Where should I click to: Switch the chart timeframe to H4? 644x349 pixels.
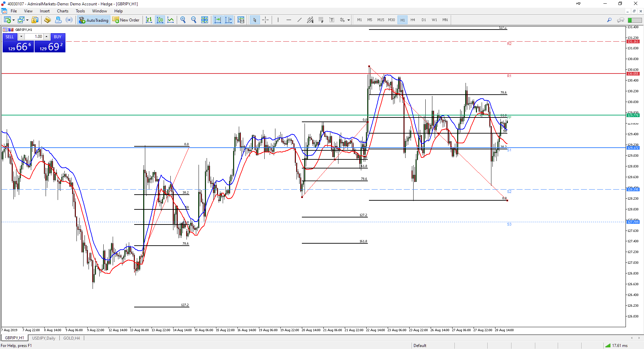413,20
